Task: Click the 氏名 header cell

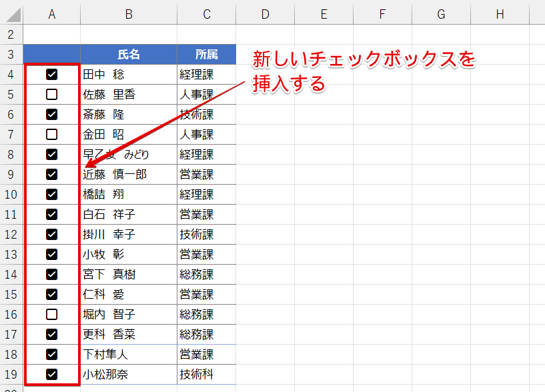Action: point(129,55)
